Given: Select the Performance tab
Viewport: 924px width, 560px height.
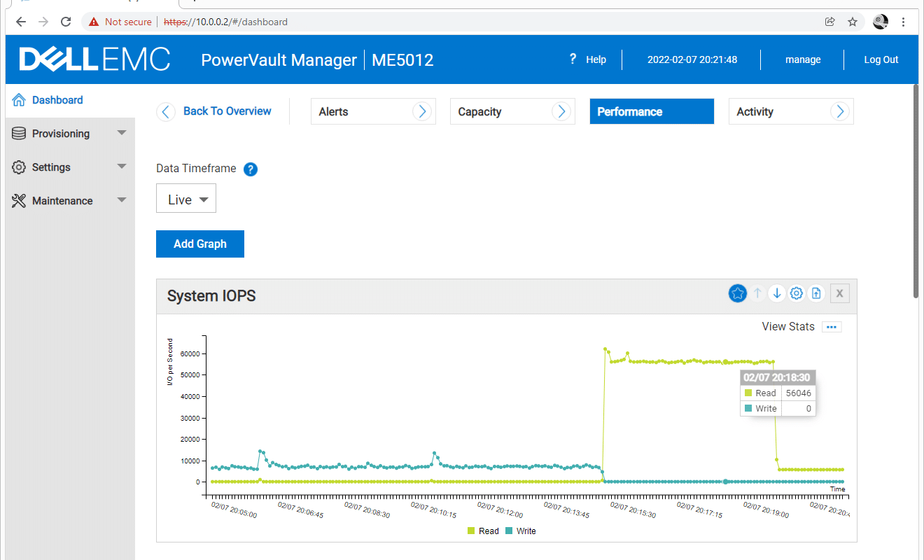Looking at the screenshot, I should pyautogui.click(x=652, y=111).
